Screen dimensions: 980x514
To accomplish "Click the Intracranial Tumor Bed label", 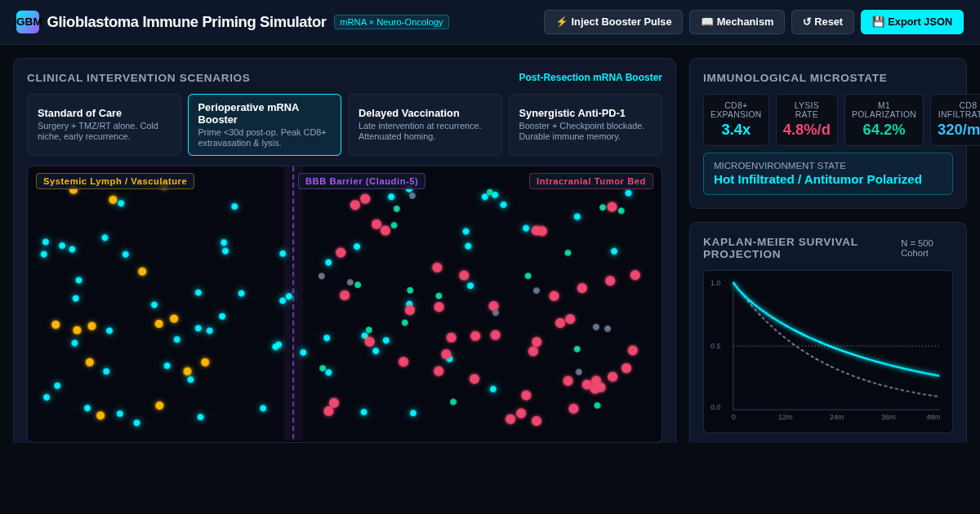I will pos(591,181).
